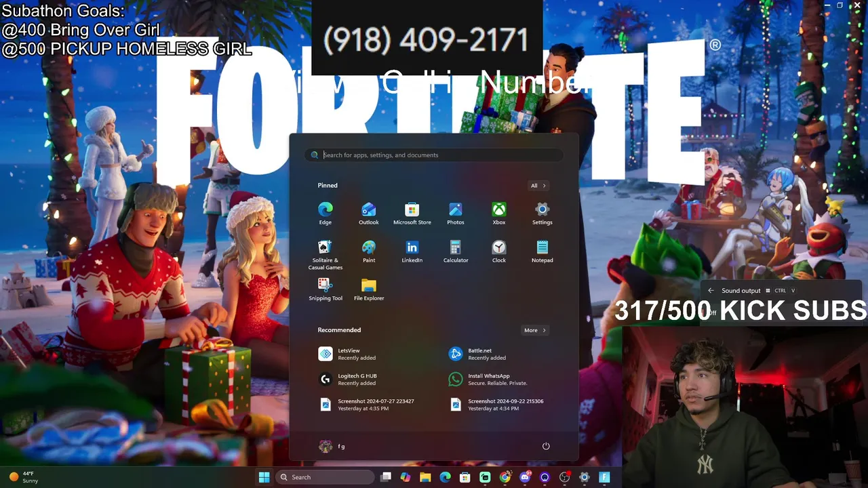Show all apps with the All button
This screenshot has height=488, width=868.
[x=538, y=186]
